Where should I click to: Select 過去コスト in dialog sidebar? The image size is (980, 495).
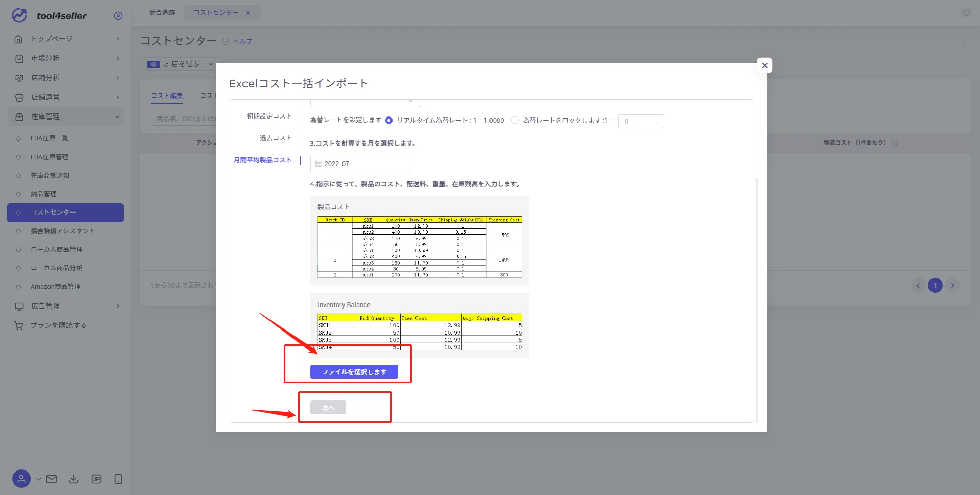(x=276, y=138)
